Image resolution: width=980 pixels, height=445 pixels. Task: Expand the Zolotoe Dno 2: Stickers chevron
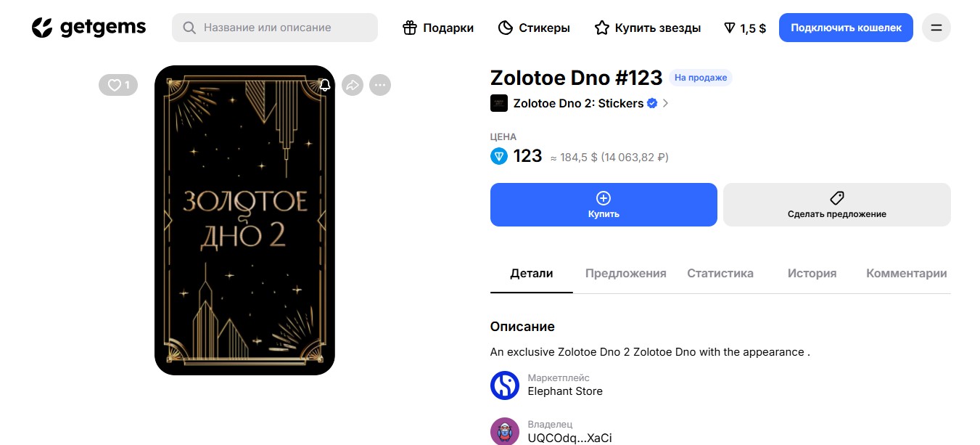[666, 103]
